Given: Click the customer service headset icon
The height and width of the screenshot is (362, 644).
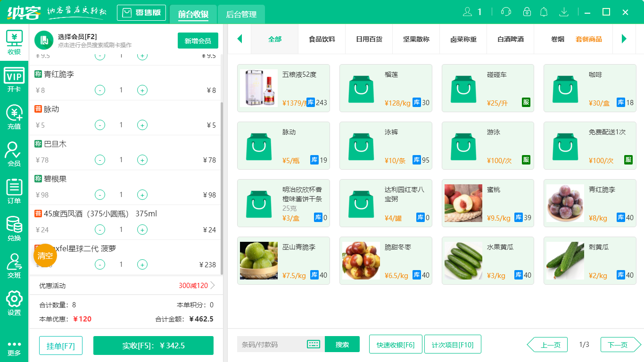Looking at the screenshot, I should coord(506,12).
